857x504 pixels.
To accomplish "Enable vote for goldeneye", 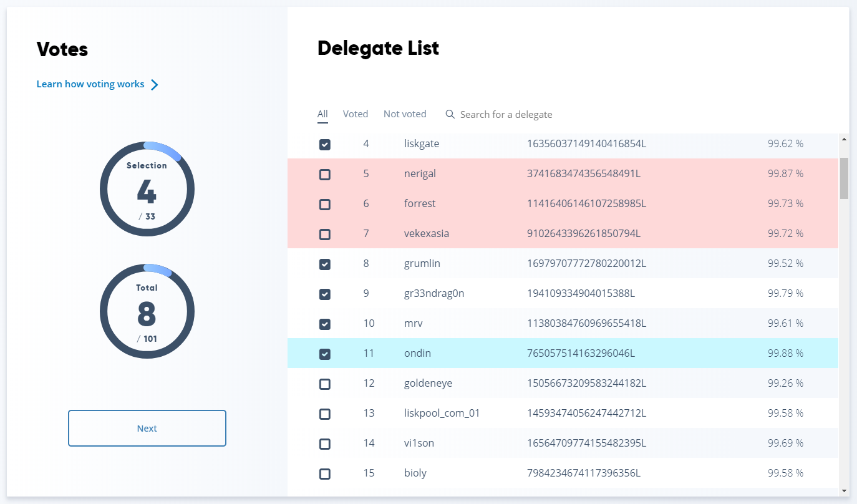I will pyautogui.click(x=325, y=384).
